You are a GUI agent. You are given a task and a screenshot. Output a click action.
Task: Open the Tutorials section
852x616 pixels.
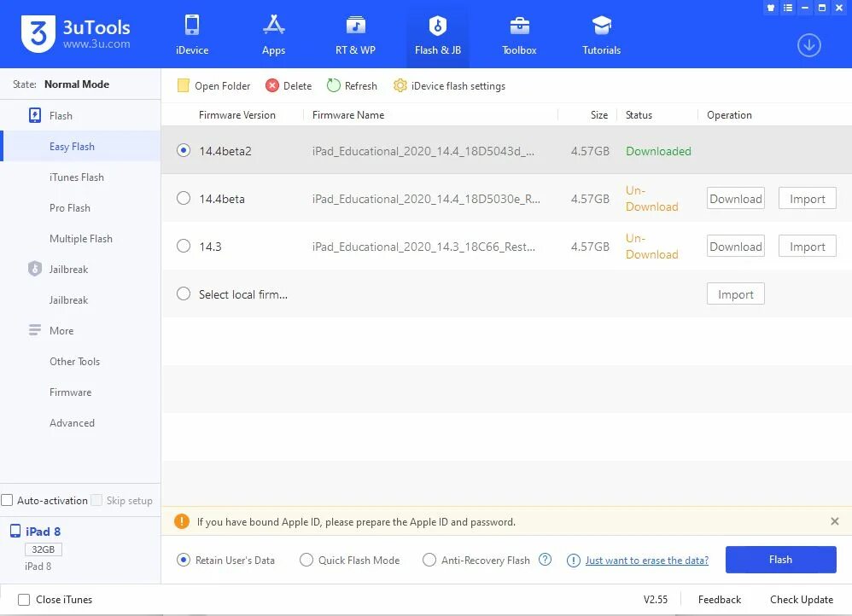(x=601, y=35)
